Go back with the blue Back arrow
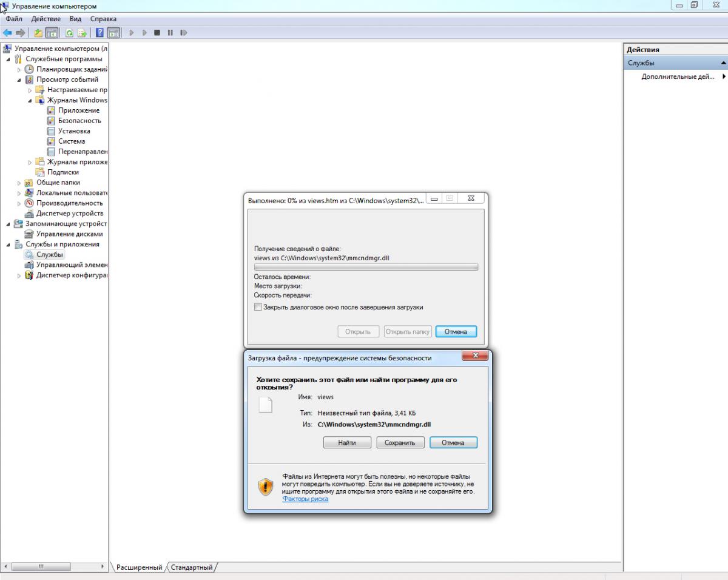This screenshot has height=580, width=728. [x=7, y=33]
